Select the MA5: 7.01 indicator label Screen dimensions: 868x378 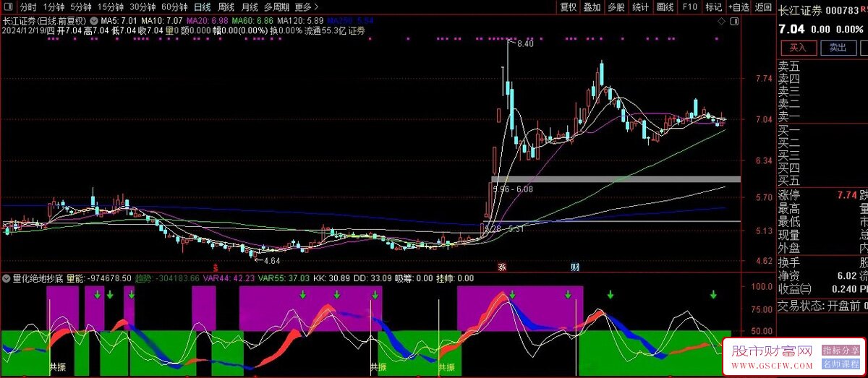119,21
